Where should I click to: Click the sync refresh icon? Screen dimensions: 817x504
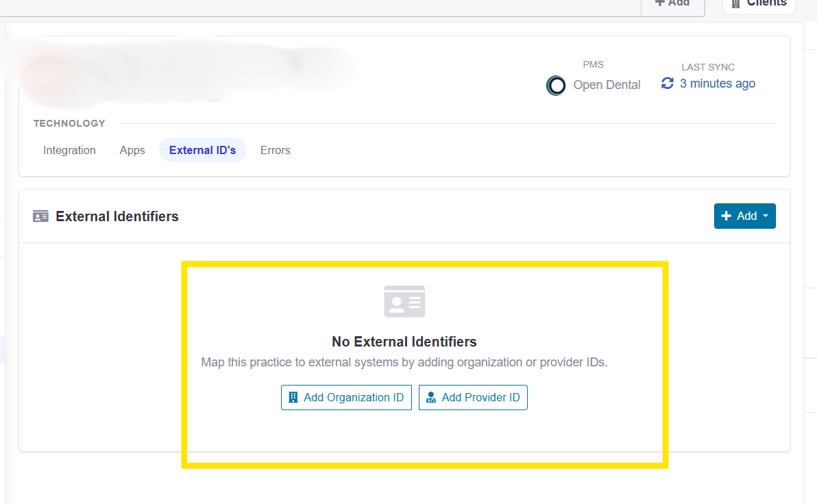pyautogui.click(x=668, y=84)
